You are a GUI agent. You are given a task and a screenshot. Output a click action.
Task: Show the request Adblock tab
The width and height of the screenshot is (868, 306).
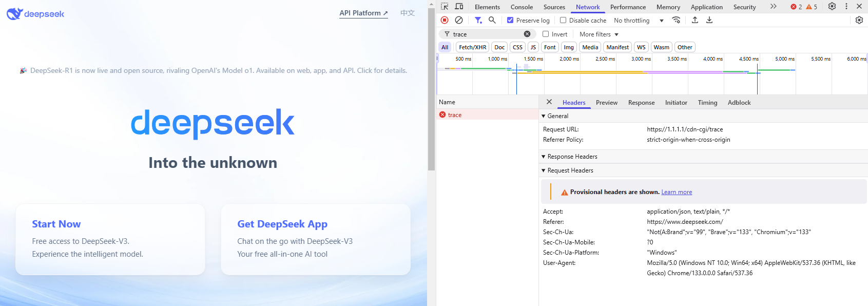[x=739, y=103]
